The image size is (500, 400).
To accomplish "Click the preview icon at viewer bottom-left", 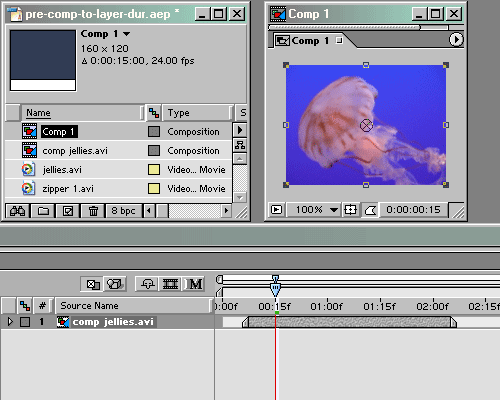I will (x=276, y=210).
